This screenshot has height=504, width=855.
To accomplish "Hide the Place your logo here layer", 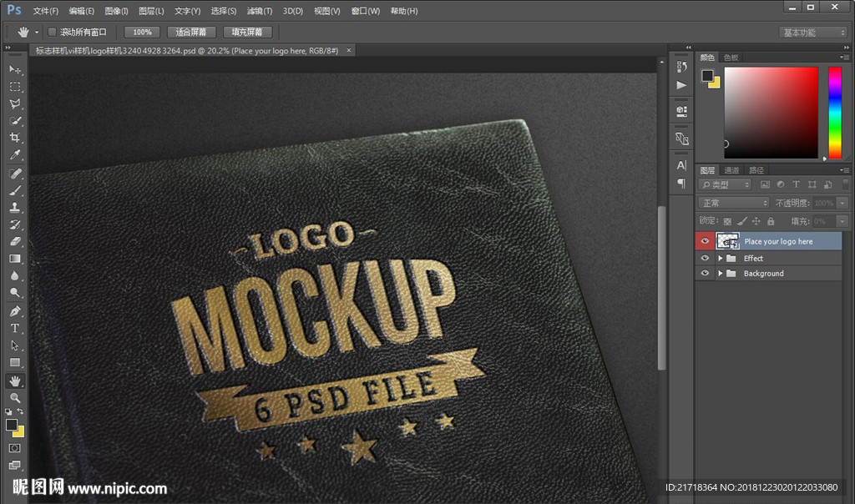I will [x=705, y=241].
